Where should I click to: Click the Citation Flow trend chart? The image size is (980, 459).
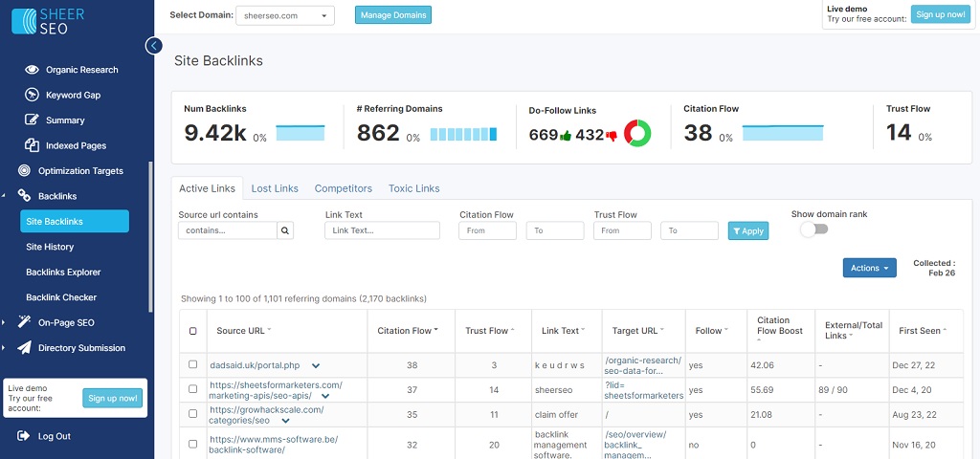pyautogui.click(x=783, y=132)
